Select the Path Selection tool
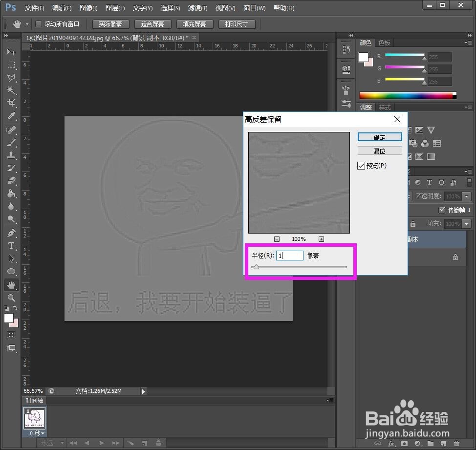Image resolution: width=476 pixels, height=450 pixels. [11, 258]
